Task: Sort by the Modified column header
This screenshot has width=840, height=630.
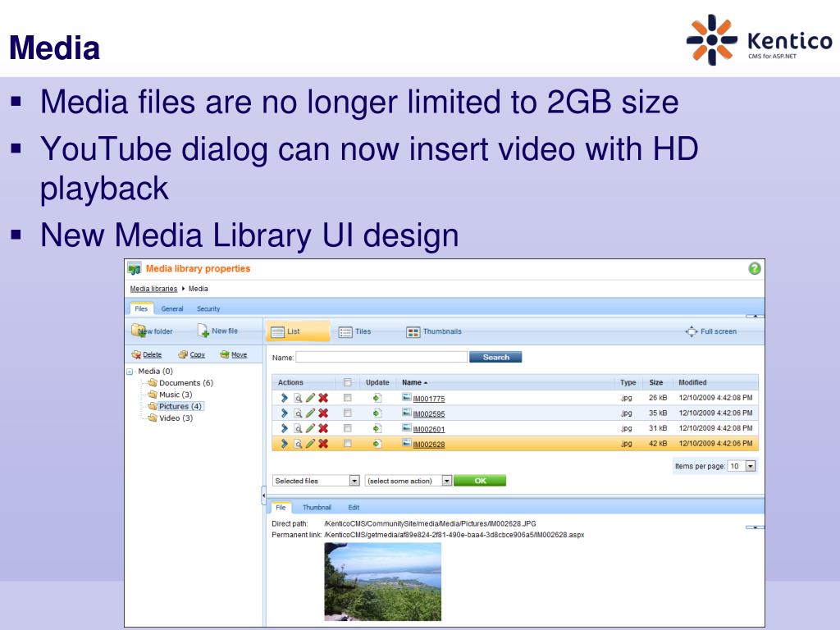Action: [692, 382]
